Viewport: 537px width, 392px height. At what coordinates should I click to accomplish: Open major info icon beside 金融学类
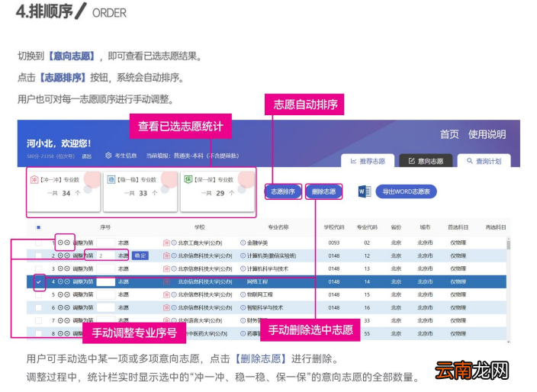point(243,243)
